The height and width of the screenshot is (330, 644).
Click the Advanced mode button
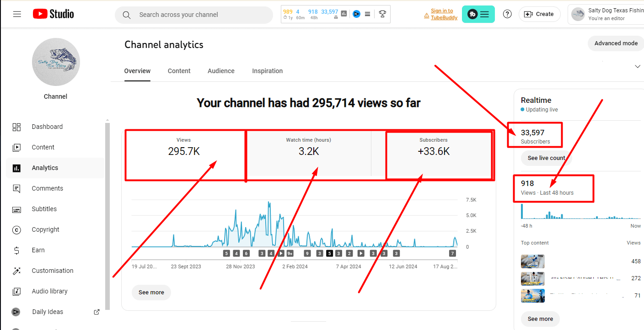[616, 43]
